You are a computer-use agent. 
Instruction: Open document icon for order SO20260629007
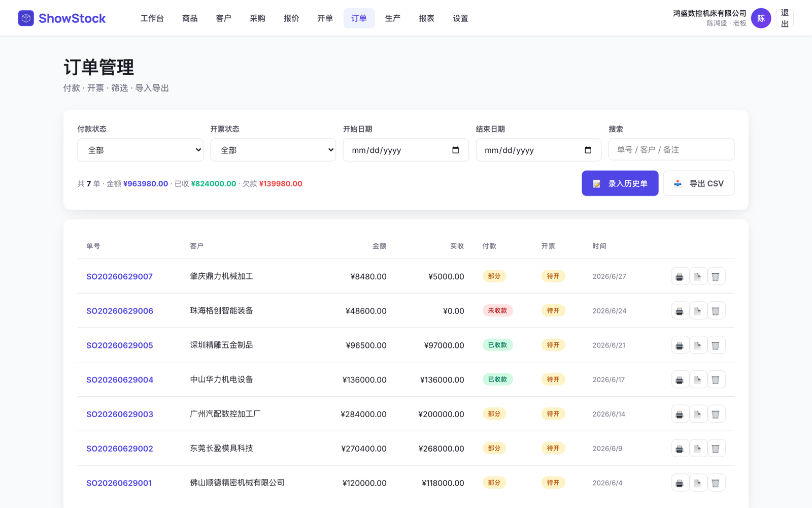698,276
